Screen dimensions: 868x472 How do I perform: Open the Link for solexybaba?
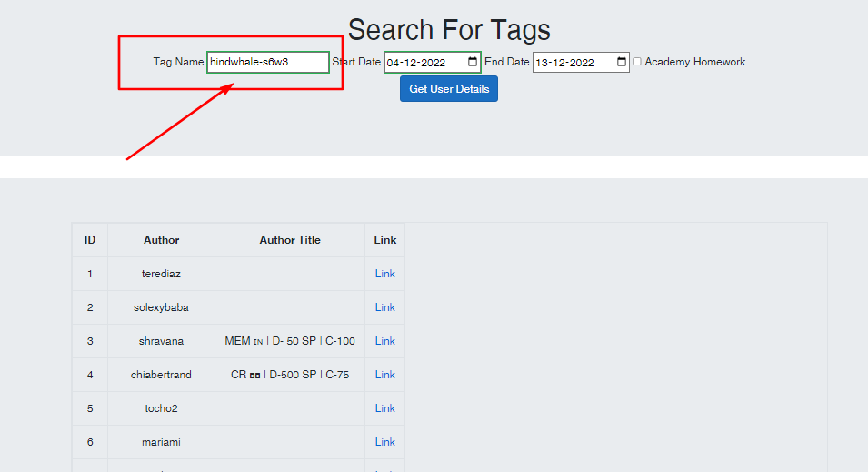pyautogui.click(x=384, y=307)
